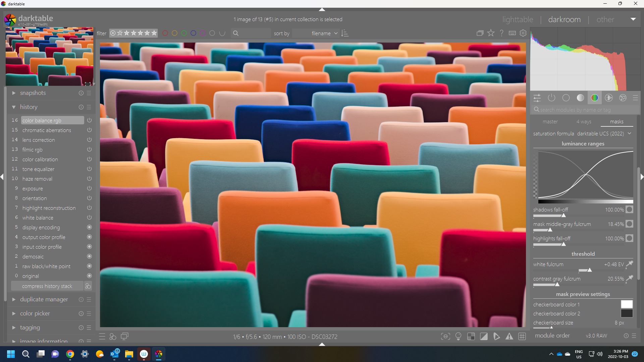
Task: Switch to the 4 ways tab
Action: [584, 122]
